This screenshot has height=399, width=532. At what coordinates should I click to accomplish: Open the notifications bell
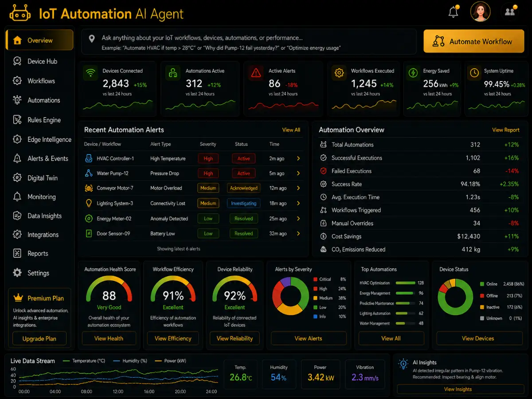pos(453,12)
